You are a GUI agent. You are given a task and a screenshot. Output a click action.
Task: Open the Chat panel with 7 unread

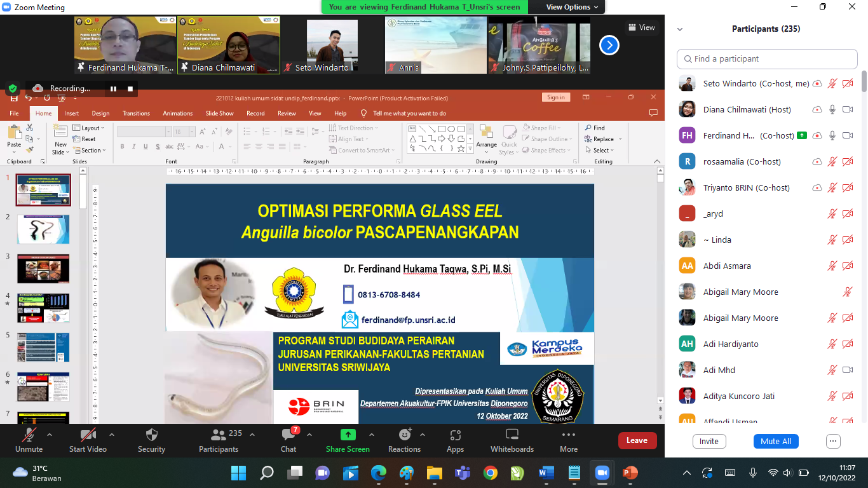click(288, 436)
